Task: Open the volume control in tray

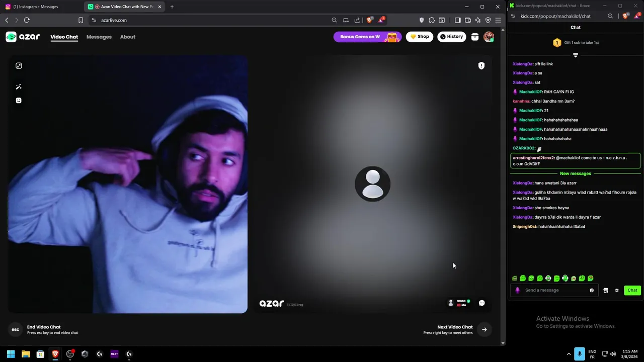Action: (613, 354)
